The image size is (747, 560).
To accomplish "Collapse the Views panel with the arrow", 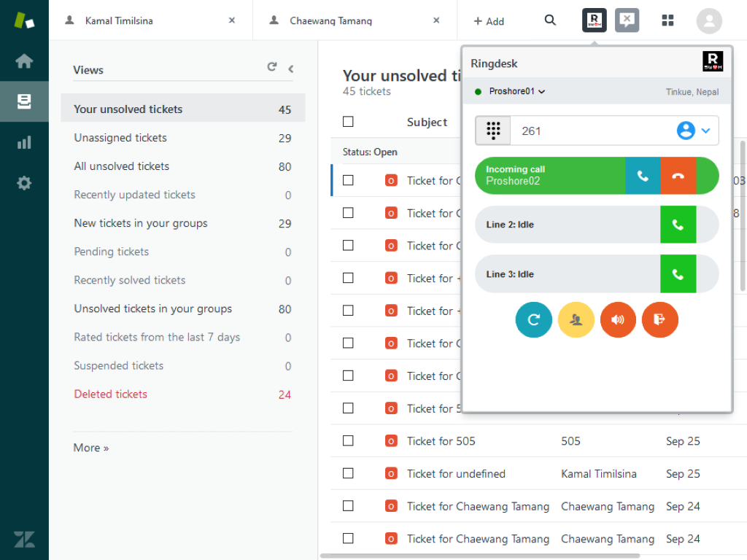I will pos(290,69).
